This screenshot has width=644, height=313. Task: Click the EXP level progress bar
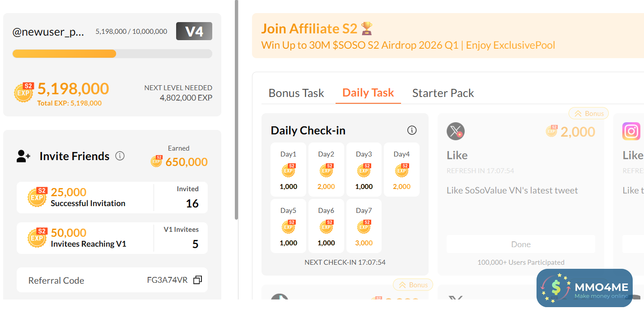click(112, 54)
